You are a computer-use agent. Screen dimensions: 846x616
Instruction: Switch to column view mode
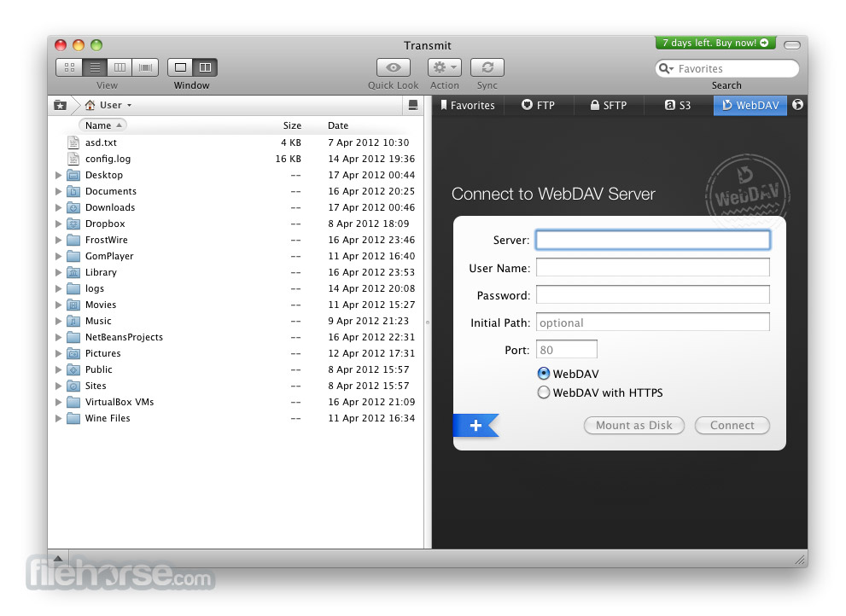tap(120, 67)
